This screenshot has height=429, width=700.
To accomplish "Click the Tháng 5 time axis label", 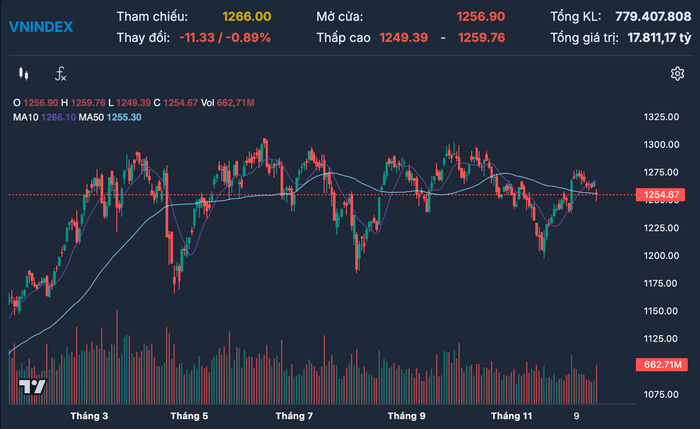I will pyautogui.click(x=189, y=416).
